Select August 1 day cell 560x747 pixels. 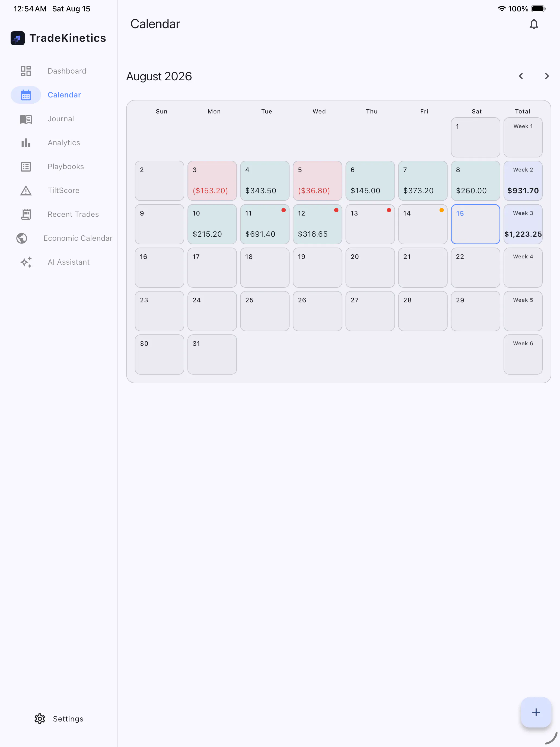[475, 137]
